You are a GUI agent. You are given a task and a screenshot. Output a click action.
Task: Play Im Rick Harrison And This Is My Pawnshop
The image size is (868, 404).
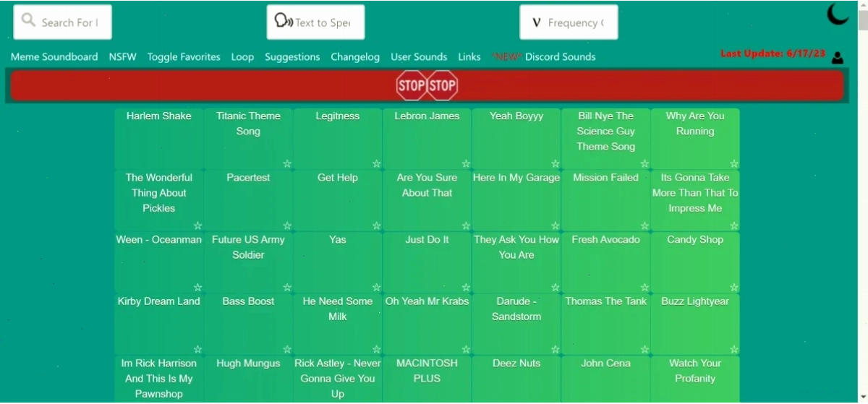click(159, 379)
